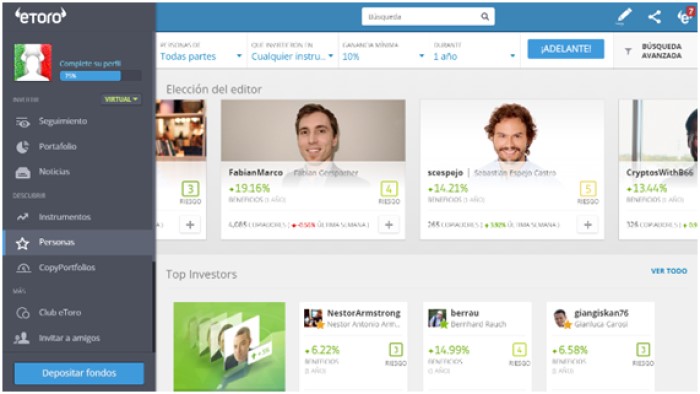Click the plus button on FabianMarco card
The height and width of the screenshot is (394, 700).
point(389,224)
